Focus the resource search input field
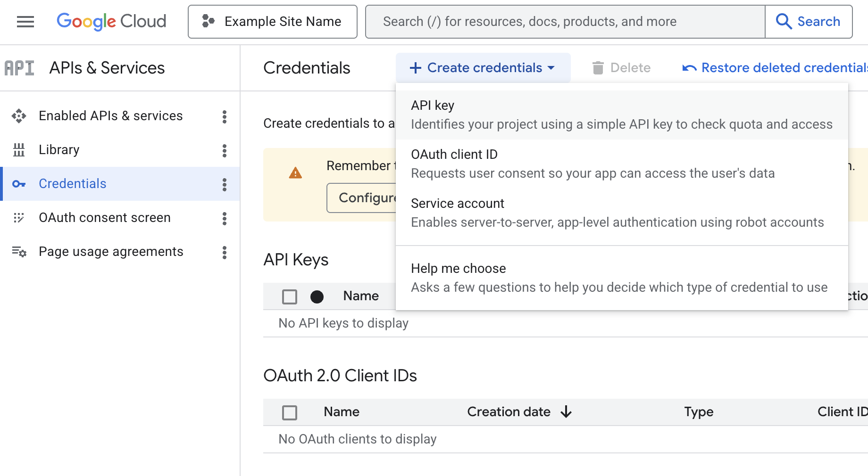Screen dimensions: 868x476 [x=565, y=22]
